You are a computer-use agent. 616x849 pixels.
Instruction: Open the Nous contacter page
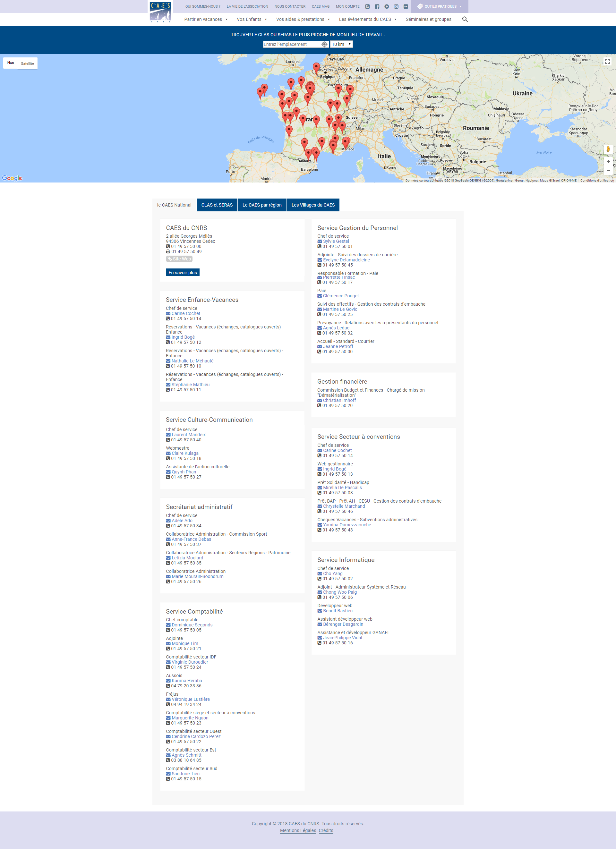click(x=290, y=6)
